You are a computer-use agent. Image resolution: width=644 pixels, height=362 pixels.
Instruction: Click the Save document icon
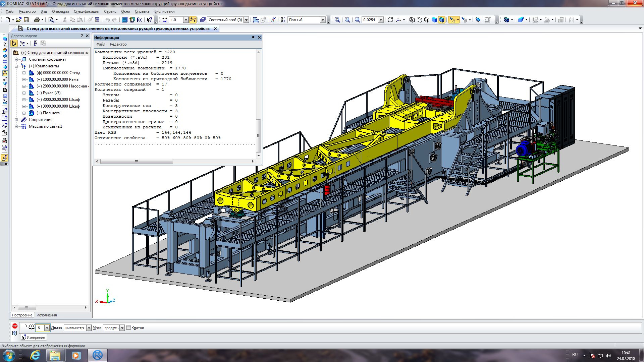click(26, 20)
